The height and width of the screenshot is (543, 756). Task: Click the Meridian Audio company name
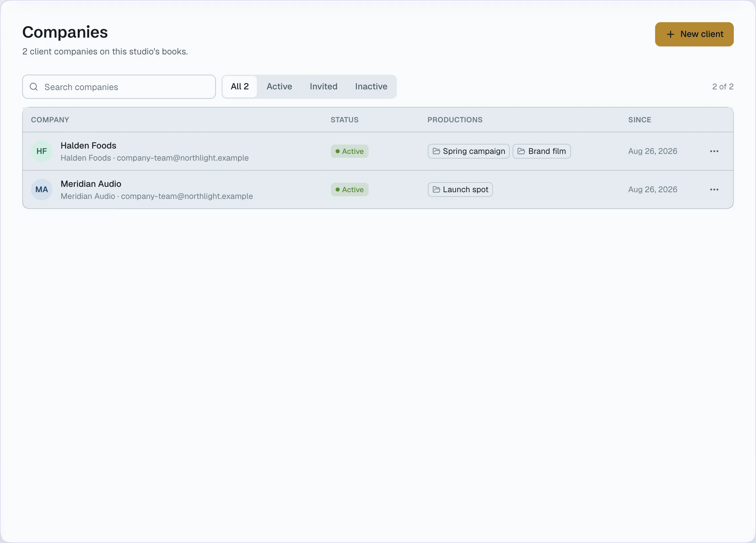[91, 184]
